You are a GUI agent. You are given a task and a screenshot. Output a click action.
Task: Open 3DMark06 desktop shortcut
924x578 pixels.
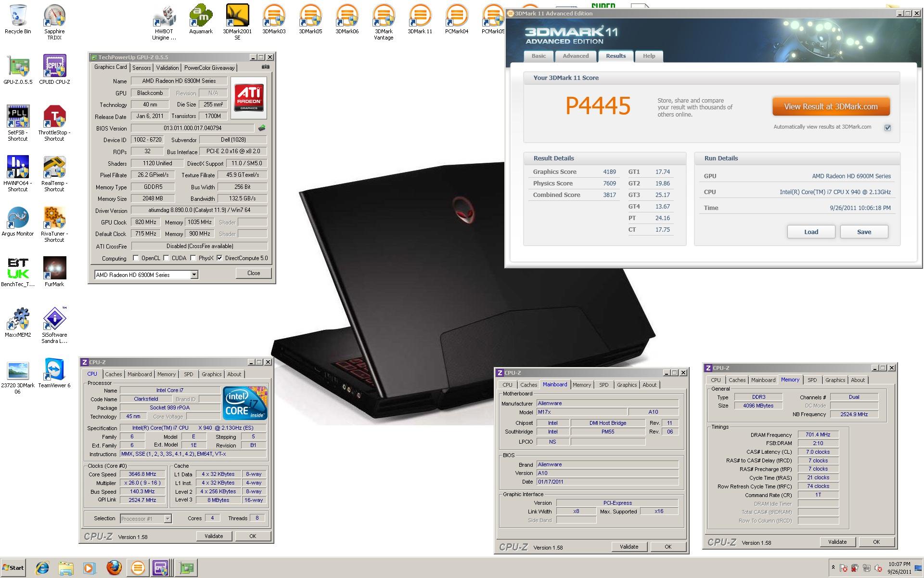(347, 19)
